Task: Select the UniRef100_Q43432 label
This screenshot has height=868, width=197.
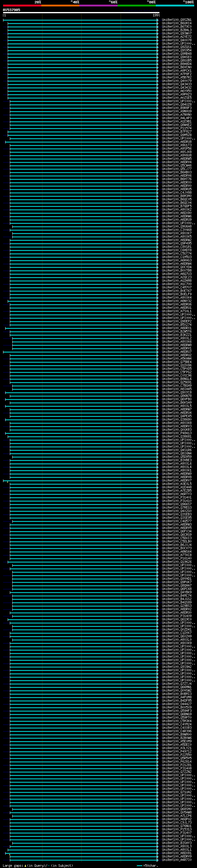Action: click(x=177, y=88)
